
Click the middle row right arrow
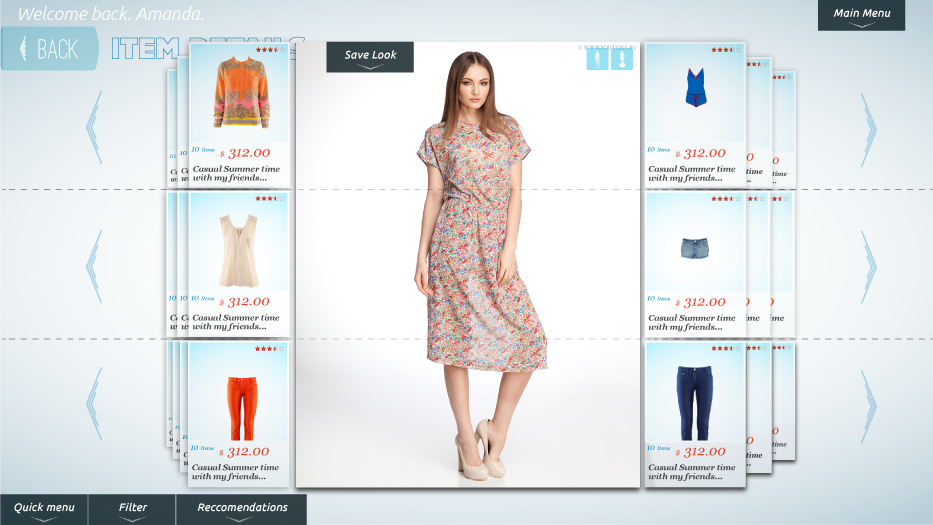click(869, 267)
